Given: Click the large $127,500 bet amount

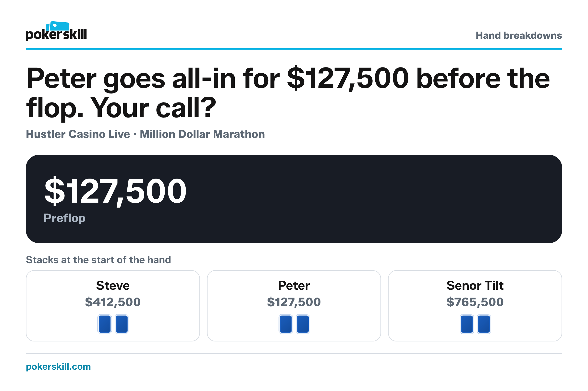Looking at the screenshot, I should [x=115, y=191].
